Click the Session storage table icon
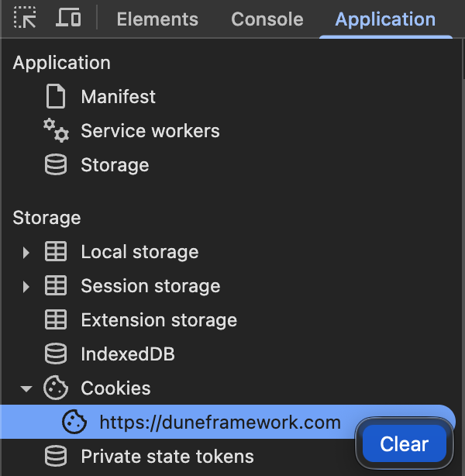Screen dimensions: 465x476 point(56,286)
